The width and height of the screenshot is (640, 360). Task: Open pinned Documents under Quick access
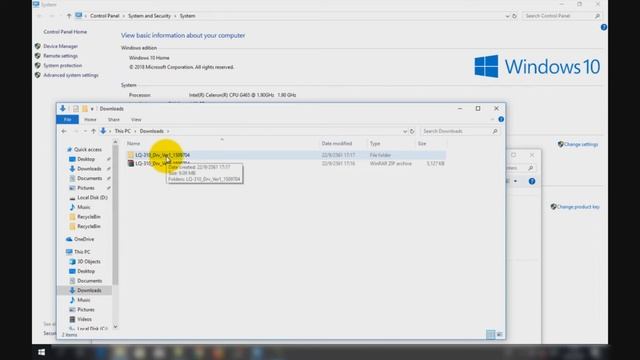click(89, 178)
